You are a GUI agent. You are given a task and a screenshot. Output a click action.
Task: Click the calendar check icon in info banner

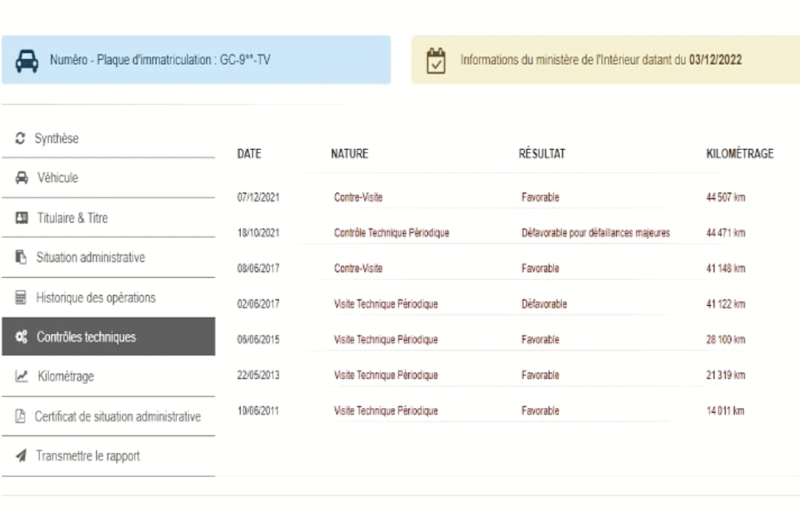436,60
